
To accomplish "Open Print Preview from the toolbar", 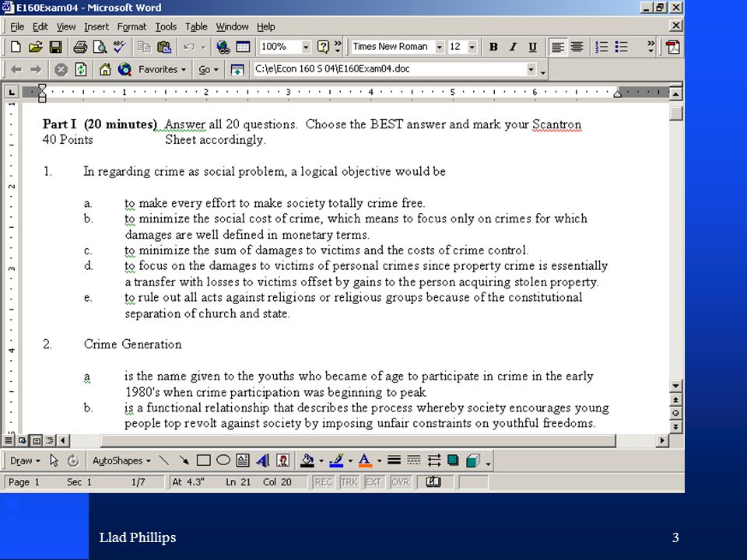I will (100, 47).
